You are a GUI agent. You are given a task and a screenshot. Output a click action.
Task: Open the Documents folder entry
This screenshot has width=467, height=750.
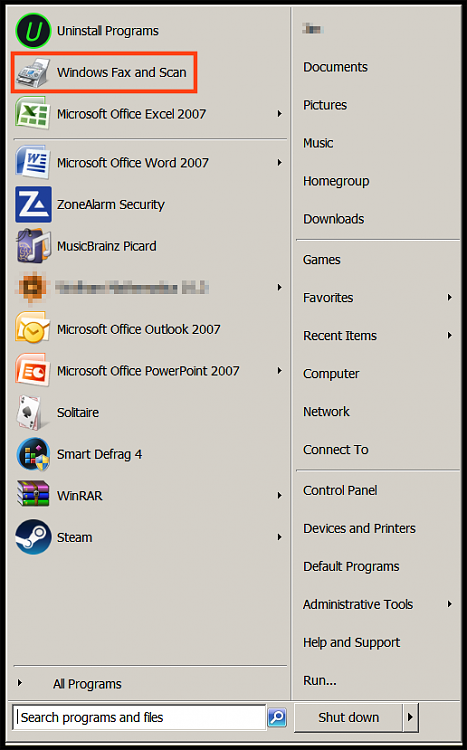click(x=335, y=67)
